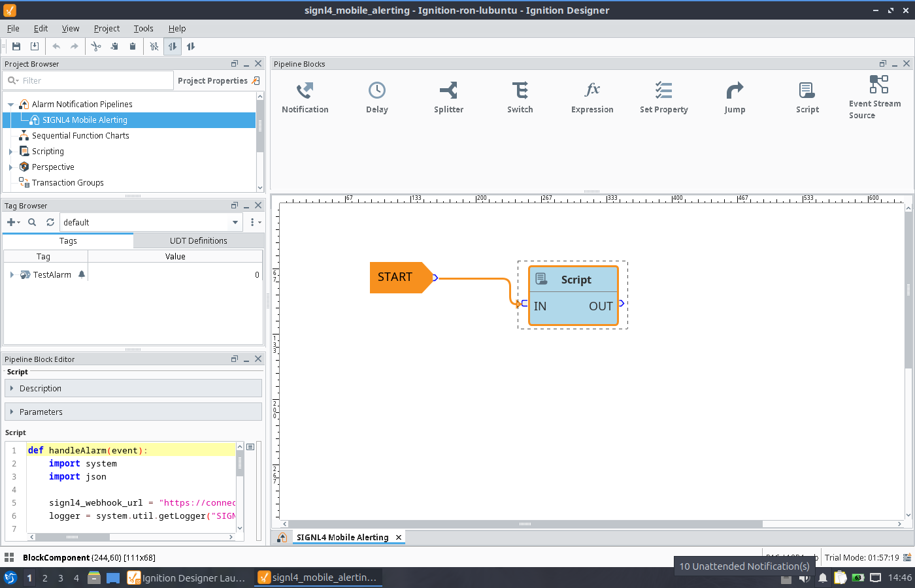Expand the Description section
The width and height of the screenshot is (915, 588).
133,388
